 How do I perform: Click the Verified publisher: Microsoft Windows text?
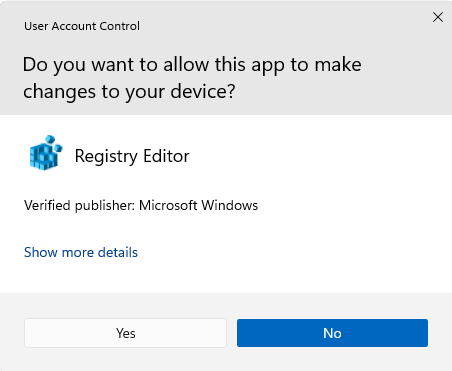(x=141, y=205)
